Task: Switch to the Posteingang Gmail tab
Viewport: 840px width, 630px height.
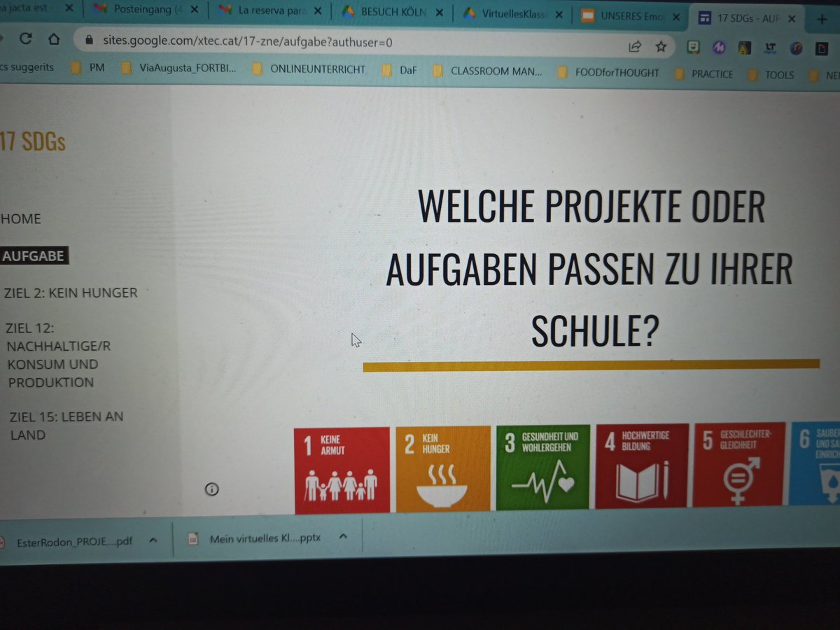Action: point(147,10)
